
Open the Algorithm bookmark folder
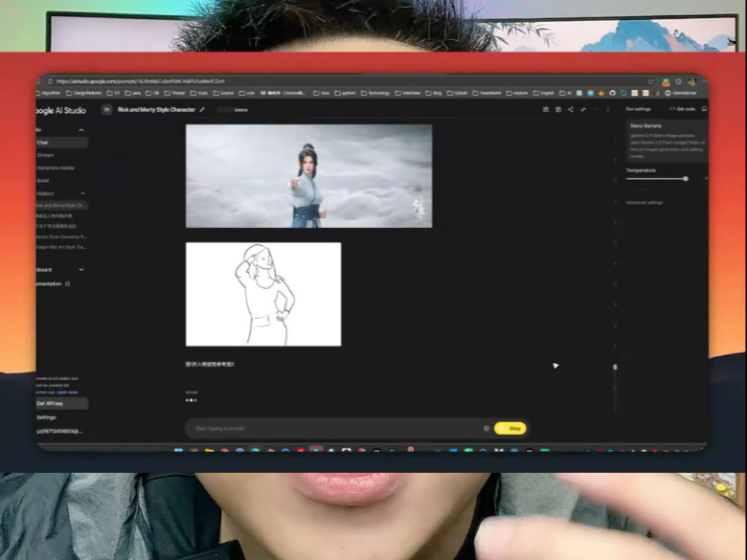pos(49,93)
